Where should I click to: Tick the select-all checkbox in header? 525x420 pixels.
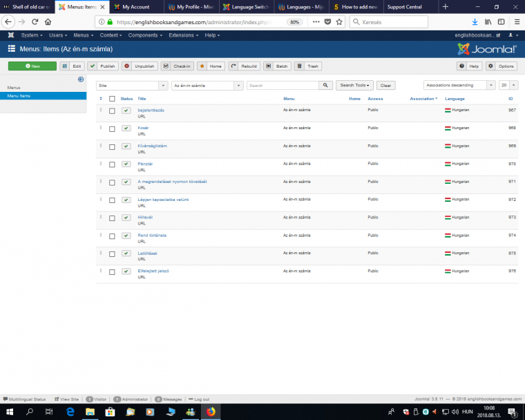pyautogui.click(x=112, y=99)
